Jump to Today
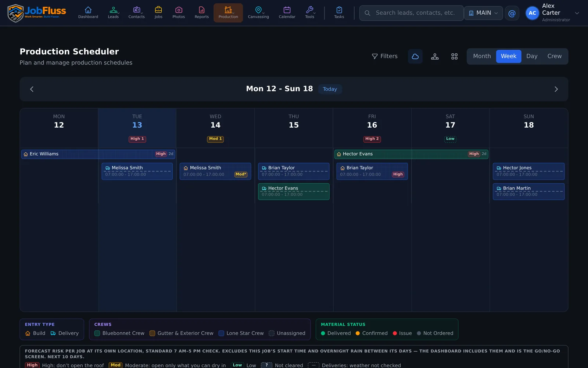588x368 pixels. click(x=330, y=89)
